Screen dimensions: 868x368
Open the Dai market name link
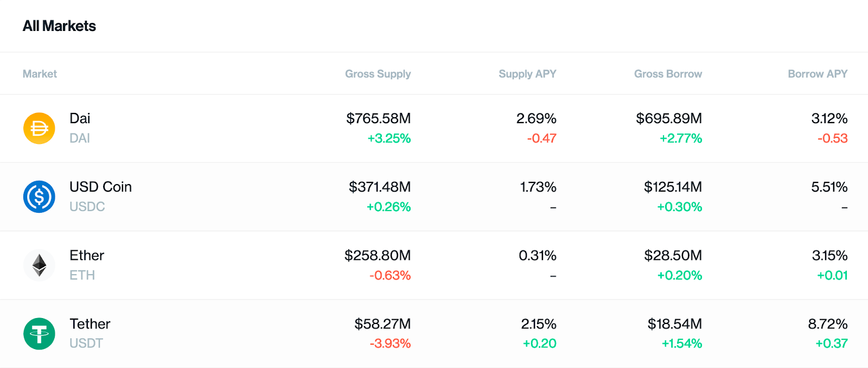(x=80, y=118)
